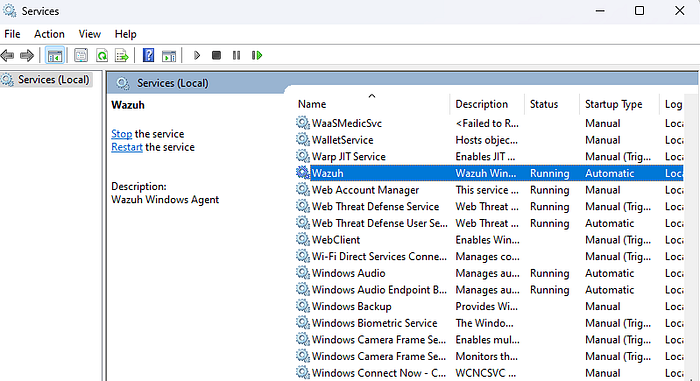
Task: Open the View menu
Action: point(90,34)
